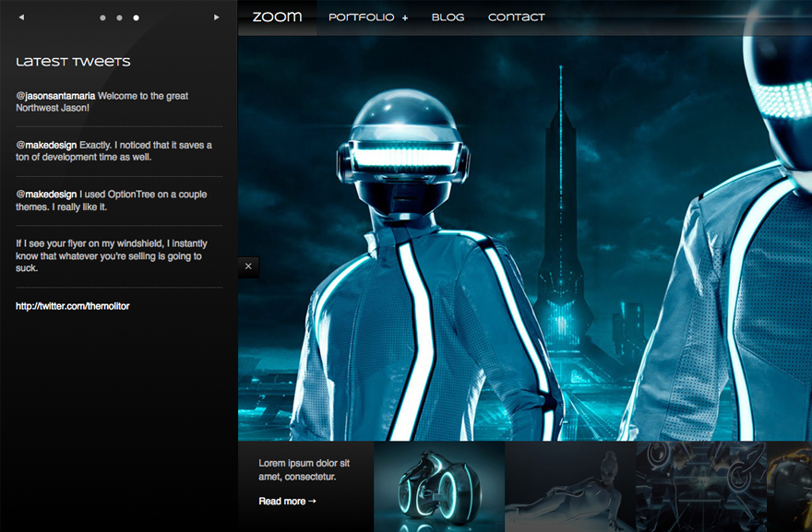Open the Portfolio menu item
This screenshot has width=812, height=532.
click(361, 18)
